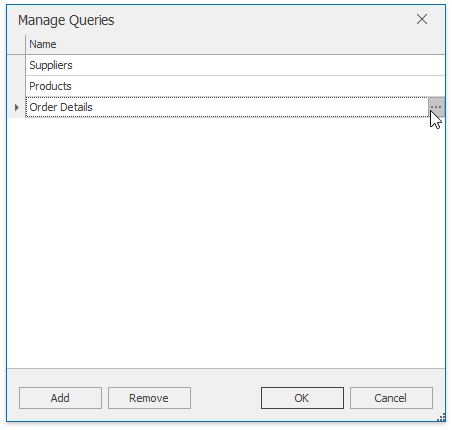Sort by the Name column header

tap(235, 44)
